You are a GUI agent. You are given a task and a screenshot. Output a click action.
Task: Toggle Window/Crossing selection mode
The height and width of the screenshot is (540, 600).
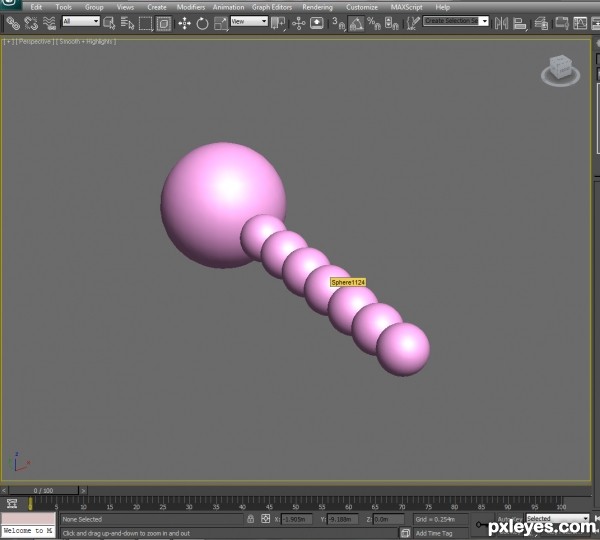click(163, 23)
